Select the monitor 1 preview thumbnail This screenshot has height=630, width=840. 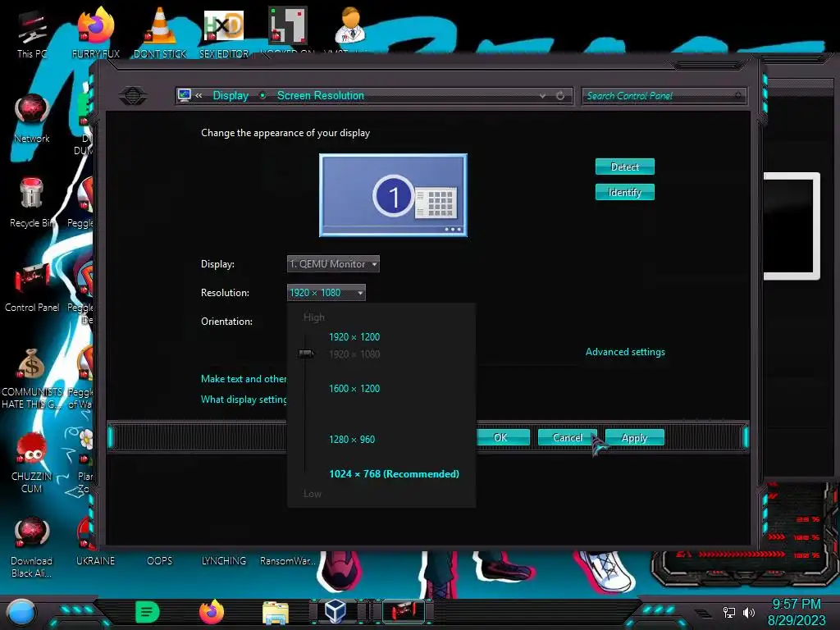[x=393, y=195]
